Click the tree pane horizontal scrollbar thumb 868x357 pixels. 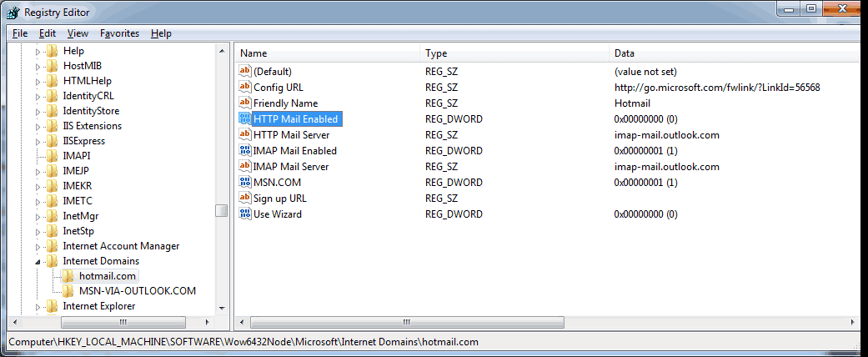click(x=123, y=322)
